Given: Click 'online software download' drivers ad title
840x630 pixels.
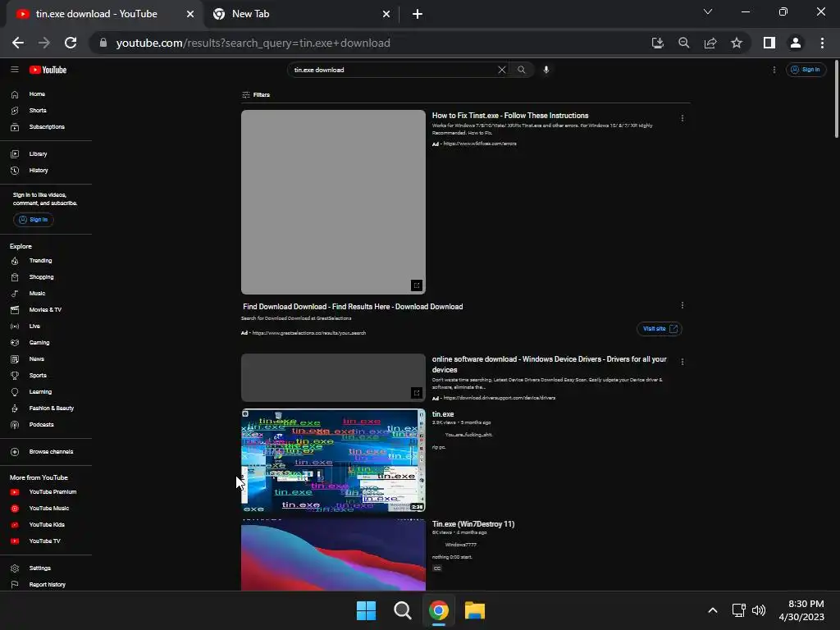Looking at the screenshot, I should [549, 364].
